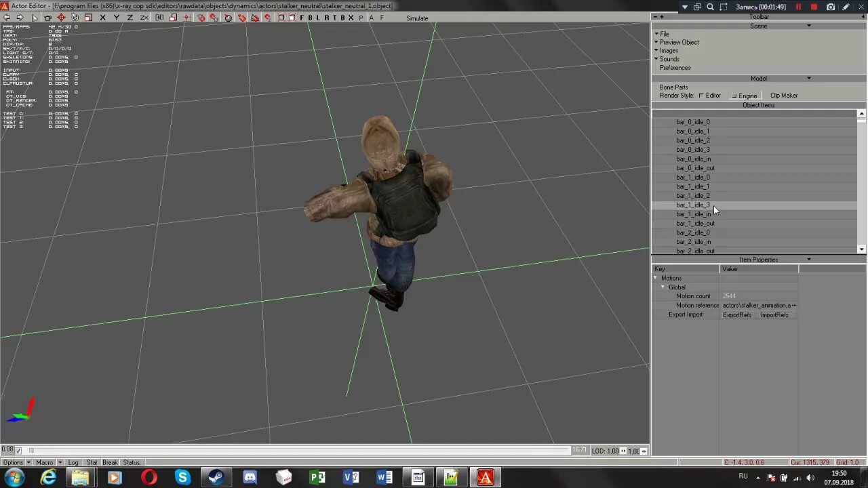Collapse the Scene panel header arrow
Image resolution: width=868 pixels, height=488 pixels.
[x=809, y=26]
